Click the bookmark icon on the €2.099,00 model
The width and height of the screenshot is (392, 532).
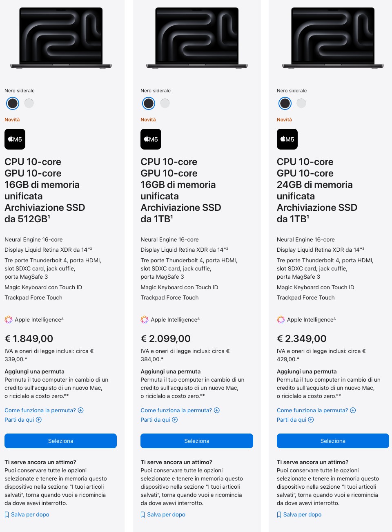pos(143,515)
